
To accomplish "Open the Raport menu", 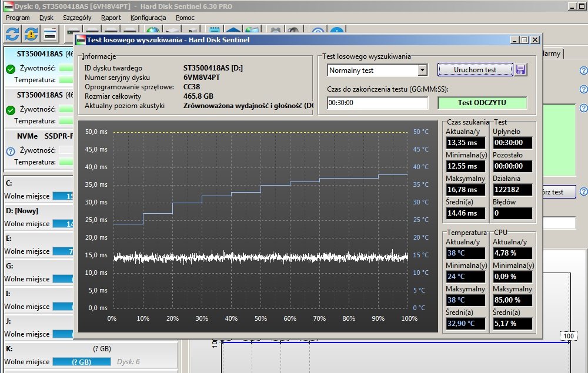I will click(111, 18).
